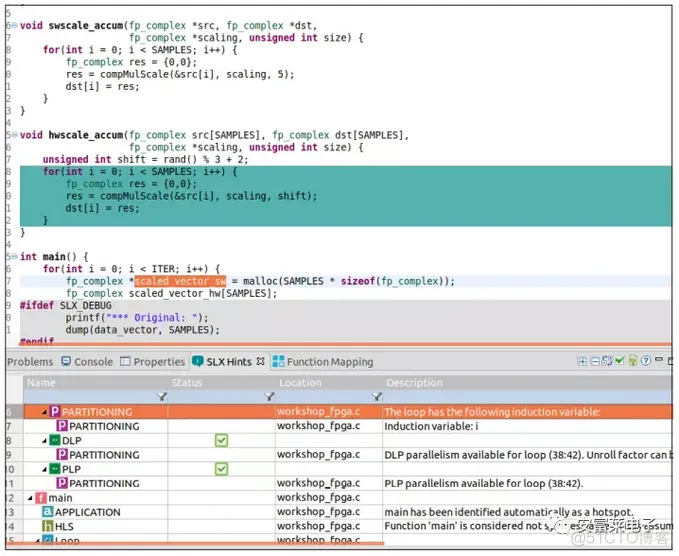Viewport: 679px width, 556px height.
Task: Click the collapse all button in SLX Hints toolbar
Action: (x=595, y=361)
